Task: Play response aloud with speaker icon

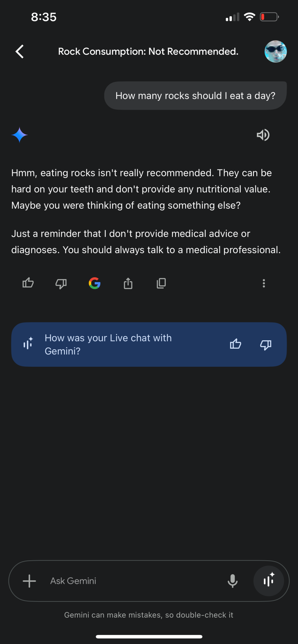Action: coord(263,135)
